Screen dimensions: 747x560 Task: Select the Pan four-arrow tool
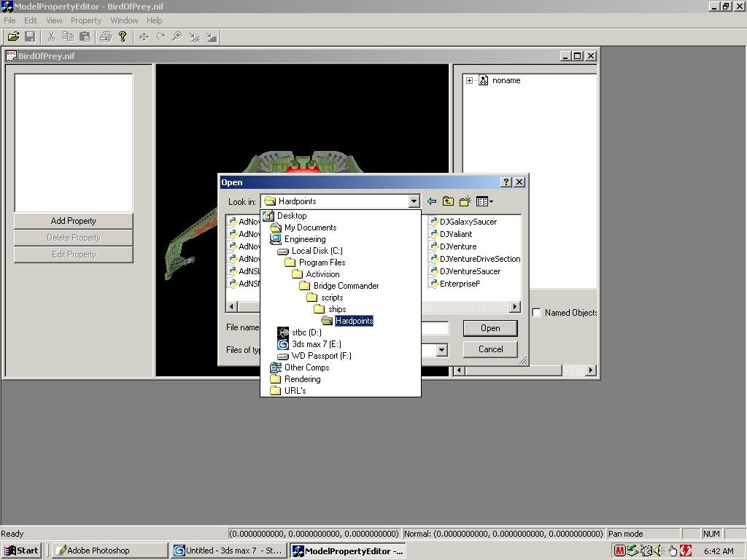pyautogui.click(x=144, y=36)
